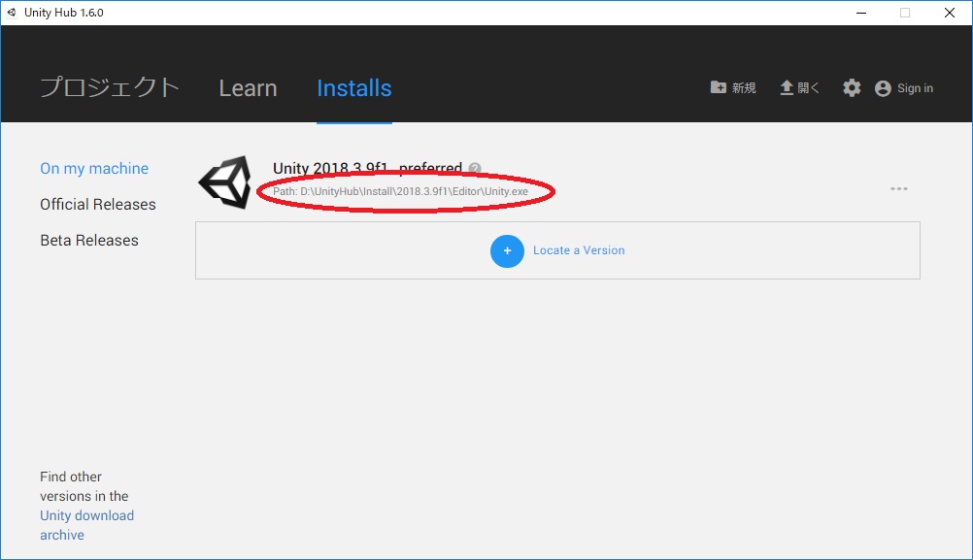The image size is (973, 560).
Task: Open Official Releases list
Action: pos(98,204)
